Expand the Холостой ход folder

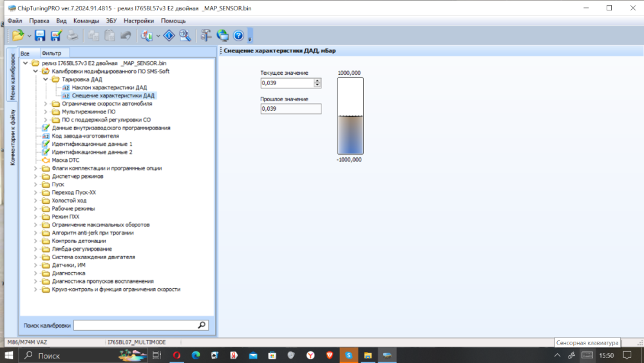click(35, 201)
